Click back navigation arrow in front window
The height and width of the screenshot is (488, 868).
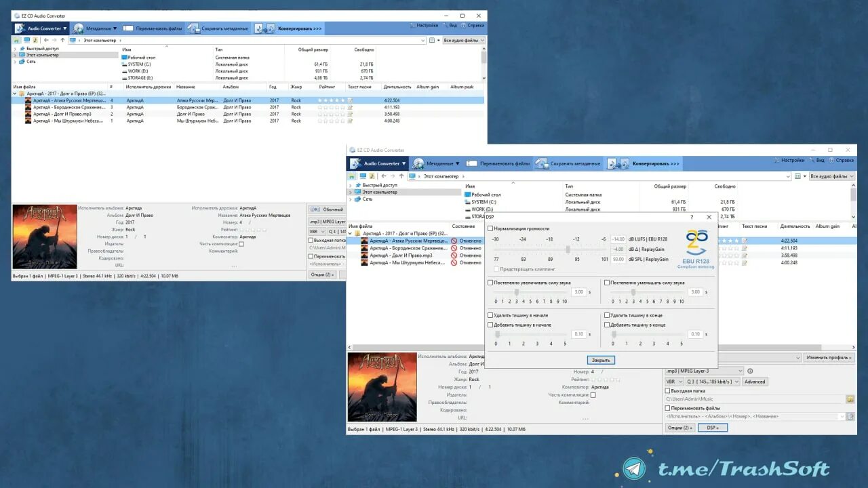click(384, 176)
